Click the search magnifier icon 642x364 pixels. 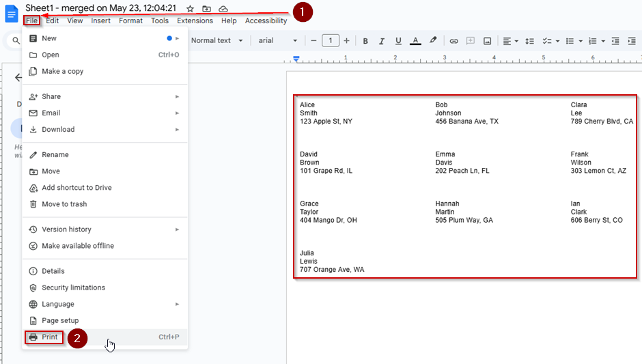pos(16,40)
